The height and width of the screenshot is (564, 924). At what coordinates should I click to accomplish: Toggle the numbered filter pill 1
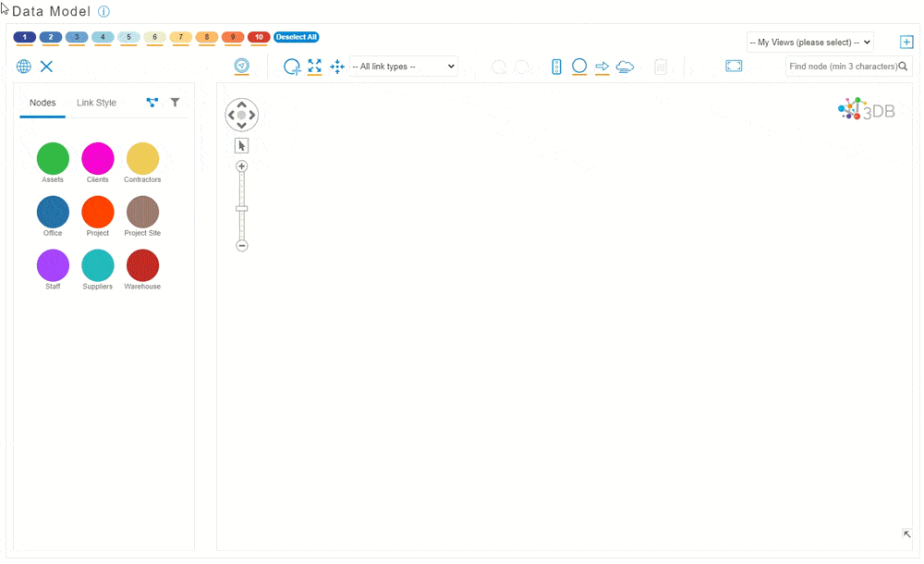(x=24, y=37)
